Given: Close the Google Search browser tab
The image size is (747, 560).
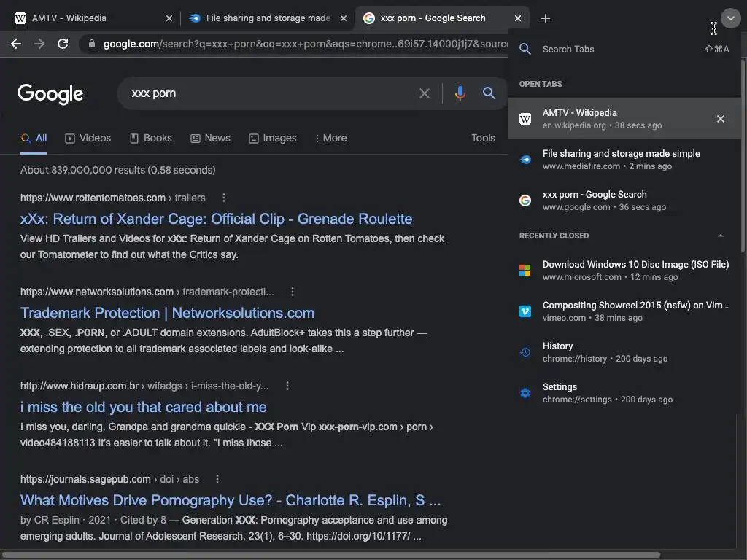Looking at the screenshot, I should (x=518, y=18).
